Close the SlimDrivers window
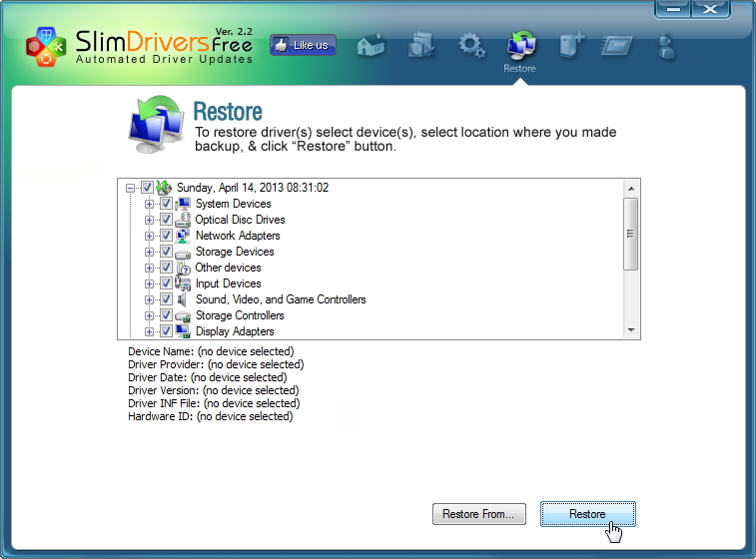Viewport: 756px width, 559px height. [711, 9]
